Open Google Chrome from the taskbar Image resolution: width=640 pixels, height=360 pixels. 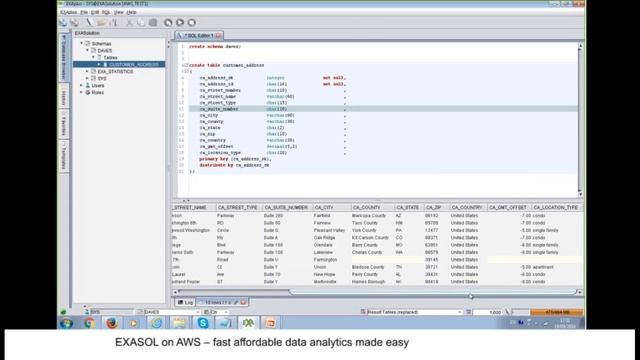coord(89,323)
